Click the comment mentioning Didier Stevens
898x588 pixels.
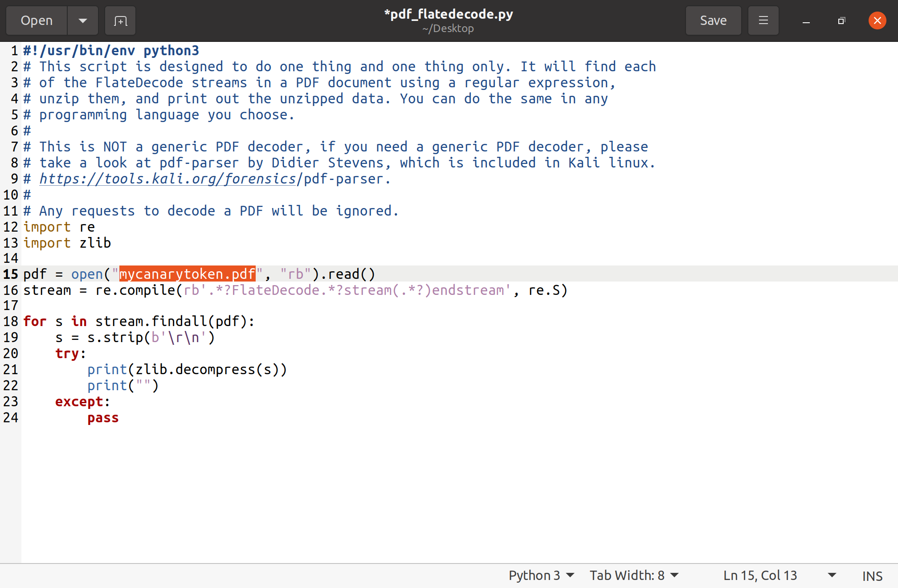point(339,163)
